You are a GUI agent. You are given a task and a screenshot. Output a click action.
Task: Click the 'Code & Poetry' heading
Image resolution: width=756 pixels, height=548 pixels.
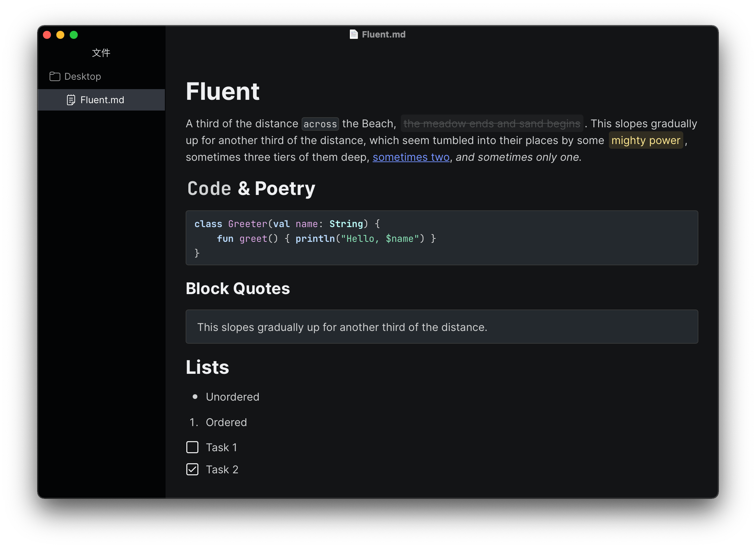point(251,189)
